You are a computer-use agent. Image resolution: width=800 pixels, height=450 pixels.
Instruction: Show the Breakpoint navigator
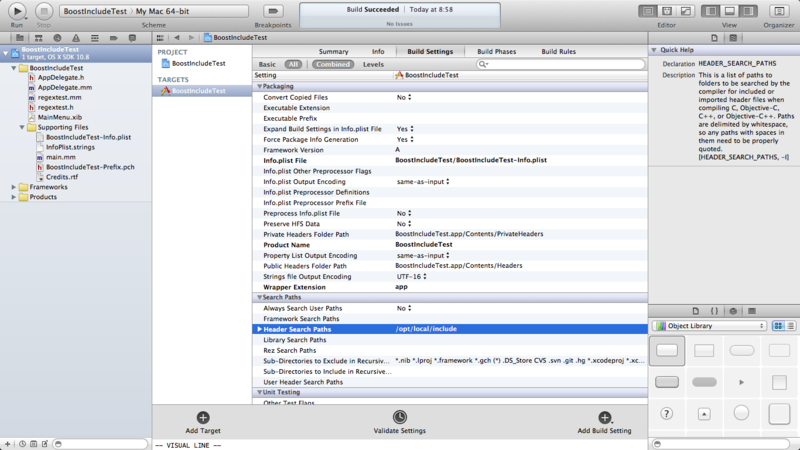coord(113,38)
